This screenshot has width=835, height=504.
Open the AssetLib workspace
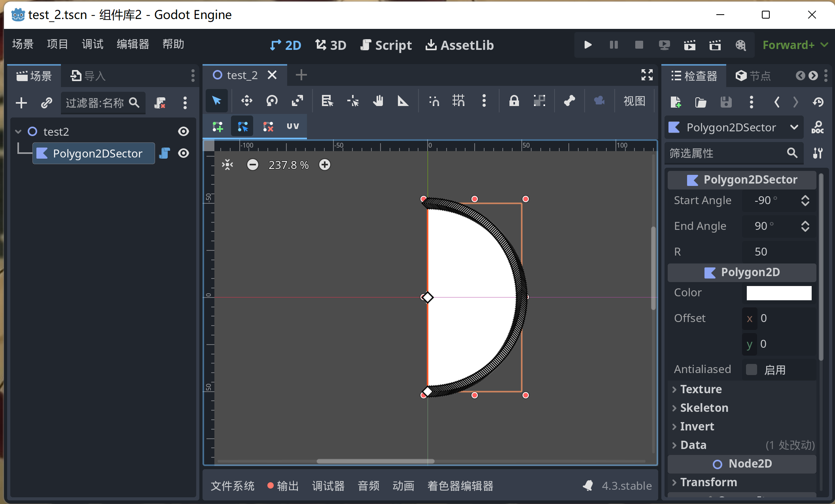coord(460,45)
